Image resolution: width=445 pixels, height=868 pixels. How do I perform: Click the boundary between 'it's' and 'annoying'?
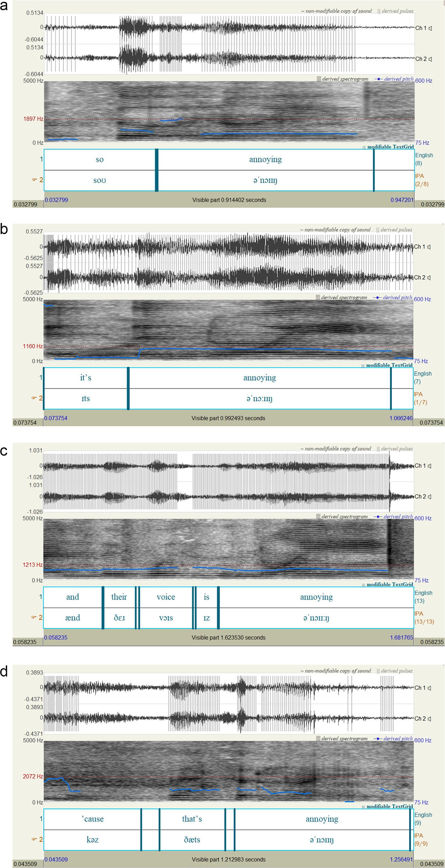pos(128,389)
